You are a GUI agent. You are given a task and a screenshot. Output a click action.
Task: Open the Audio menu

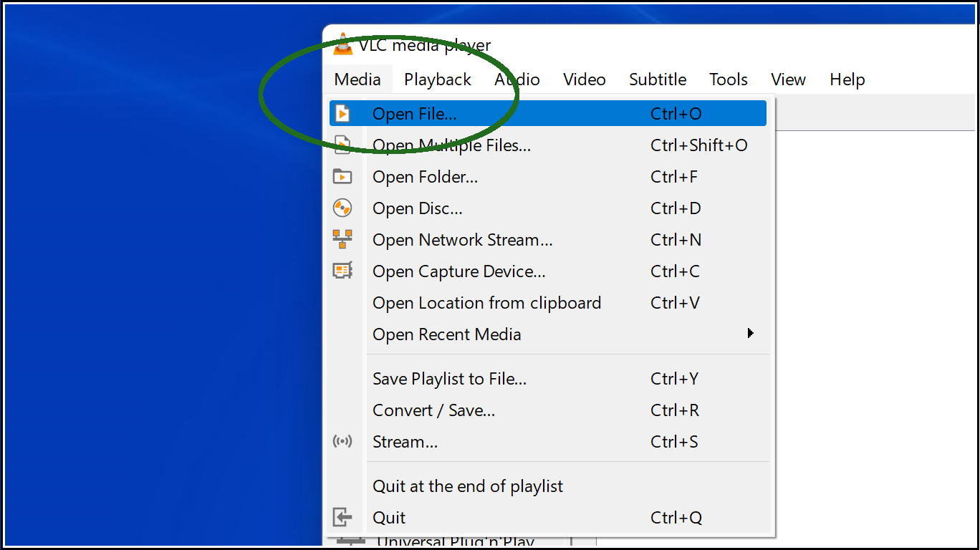(517, 79)
